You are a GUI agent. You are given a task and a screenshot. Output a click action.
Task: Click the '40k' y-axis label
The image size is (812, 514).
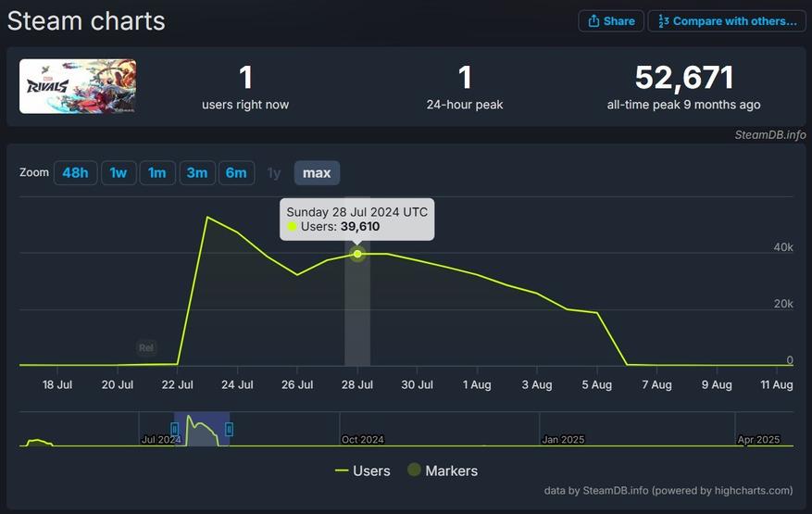point(783,247)
